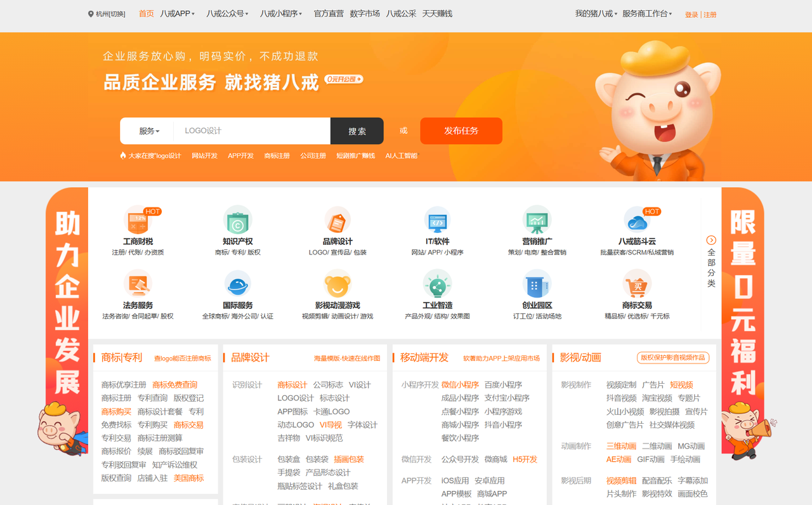812x505 pixels.
Task: Open the 微信小程序 link
Action: tap(460, 384)
